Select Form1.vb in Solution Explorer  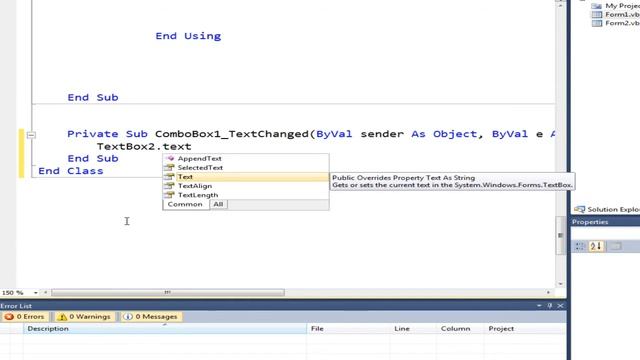point(617,14)
